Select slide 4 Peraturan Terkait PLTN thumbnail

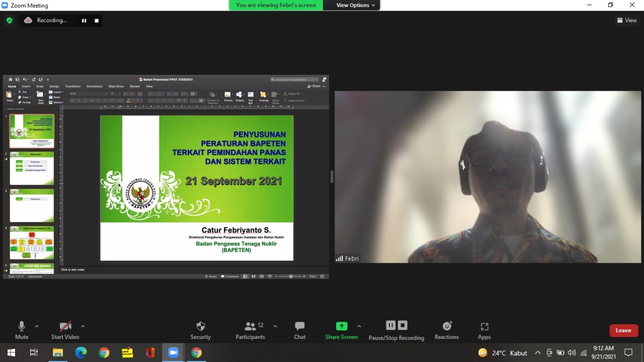[x=32, y=243]
